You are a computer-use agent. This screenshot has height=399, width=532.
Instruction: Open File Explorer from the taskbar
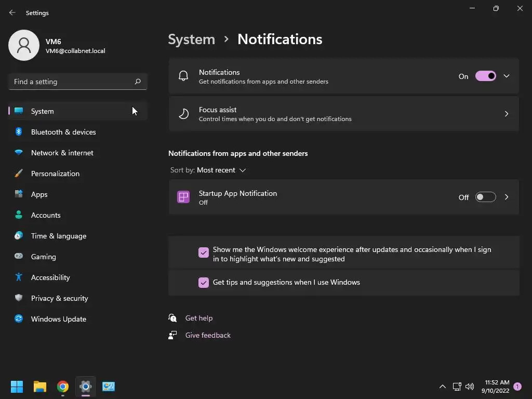pyautogui.click(x=40, y=387)
